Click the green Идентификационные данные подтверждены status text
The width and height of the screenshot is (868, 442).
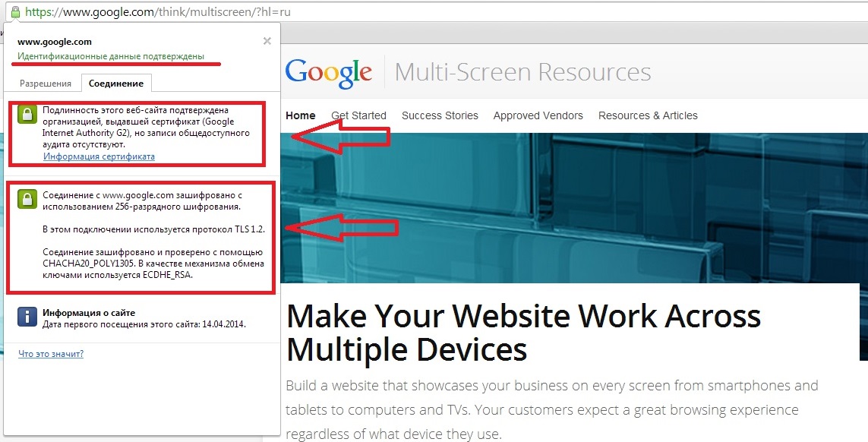(x=111, y=57)
